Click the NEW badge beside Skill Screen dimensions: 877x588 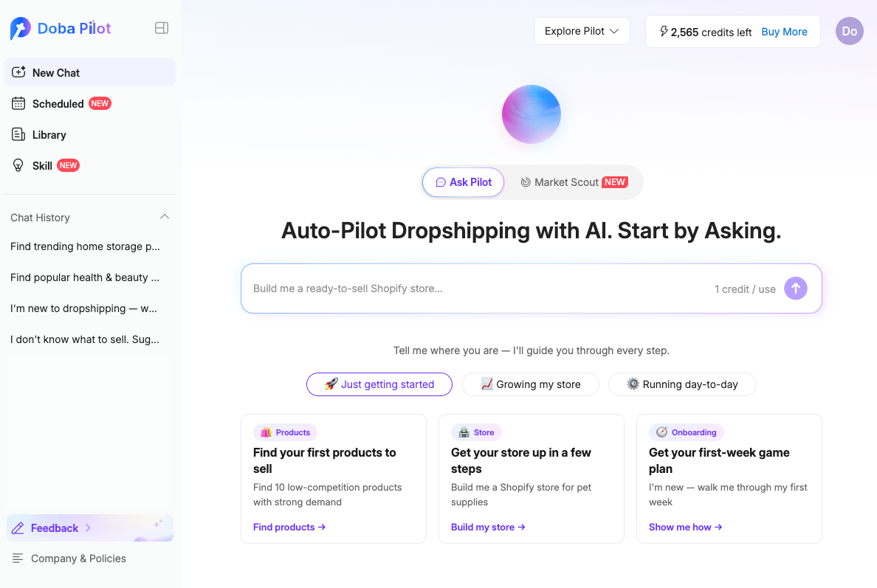pos(68,165)
